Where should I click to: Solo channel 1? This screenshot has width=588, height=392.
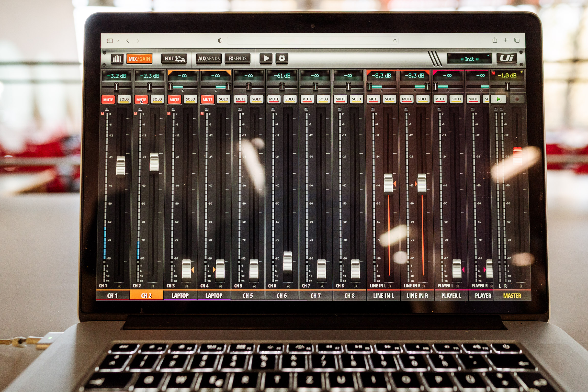124,99
